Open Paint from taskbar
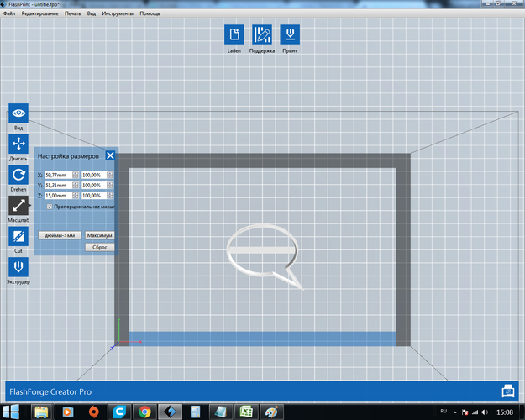Image resolution: width=525 pixels, height=420 pixels. (271, 412)
